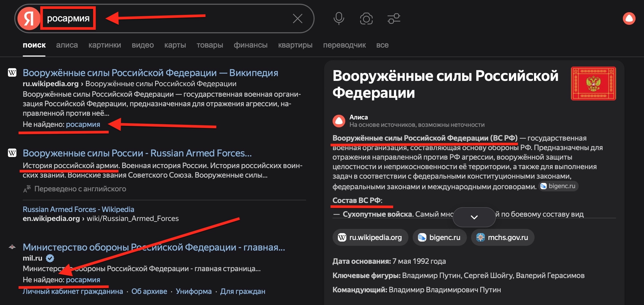
Task: Click the mchs.gov.ru source chip
Action: tap(503, 237)
